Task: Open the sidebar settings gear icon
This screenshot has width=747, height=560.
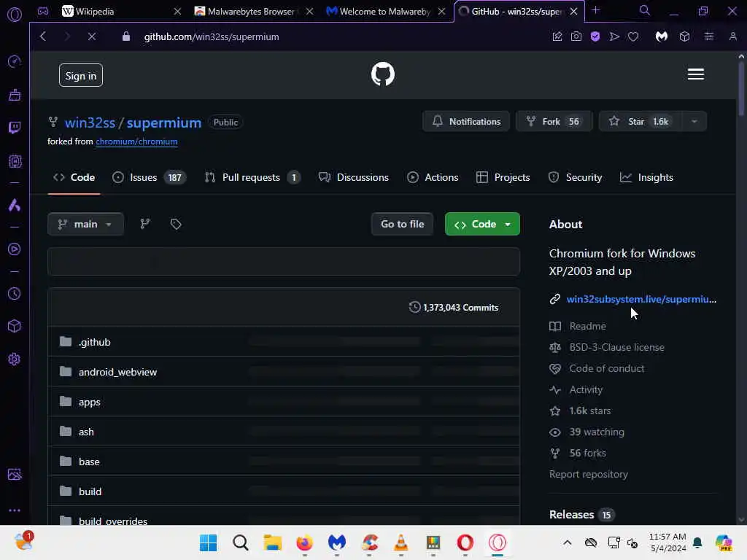Action: point(15,359)
